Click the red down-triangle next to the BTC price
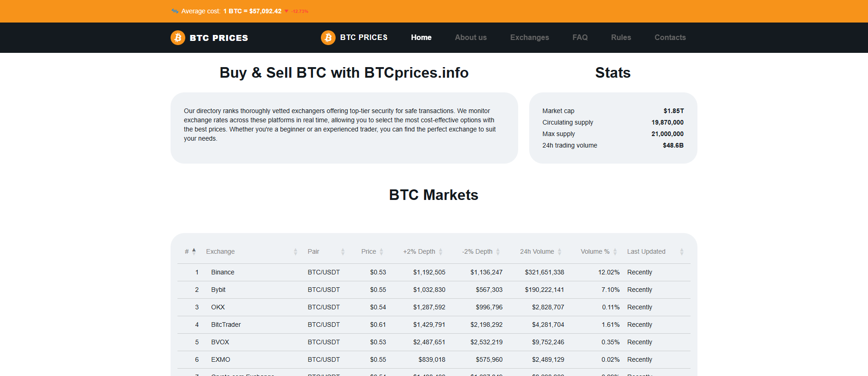Image resolution: width=868 pixels, height=376 pixels. point(286,11)
